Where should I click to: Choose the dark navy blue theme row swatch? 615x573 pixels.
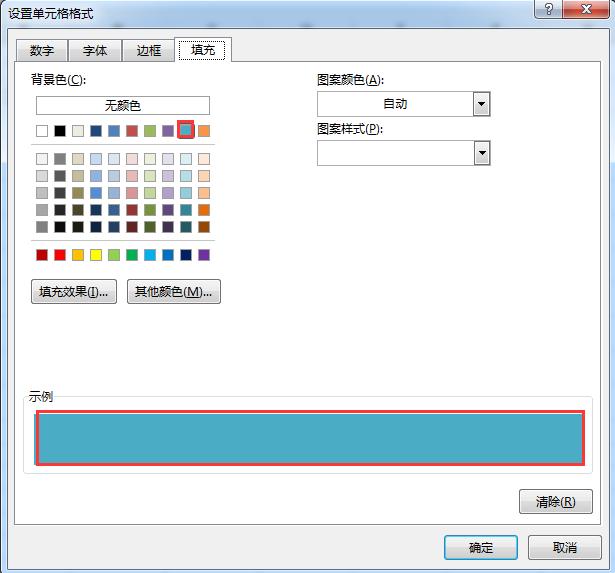(x=96, y=131)
